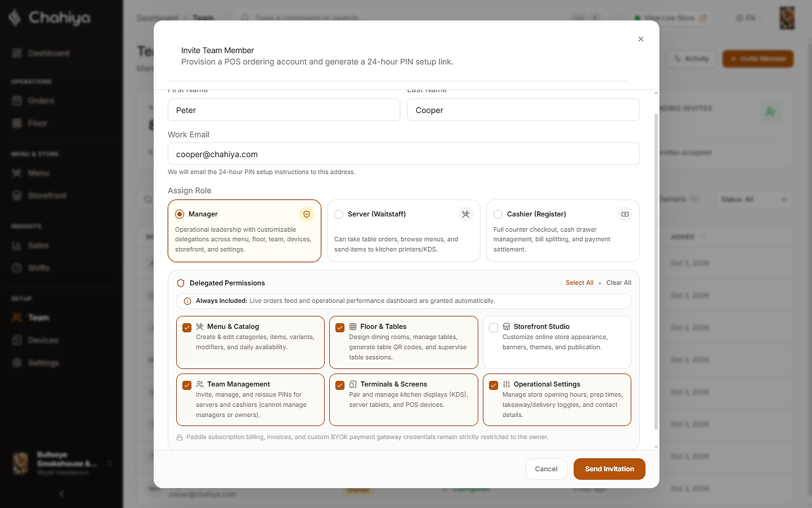Click the Send Invitation button
Viewport: 812px width, 508px height.
point(609,469)
